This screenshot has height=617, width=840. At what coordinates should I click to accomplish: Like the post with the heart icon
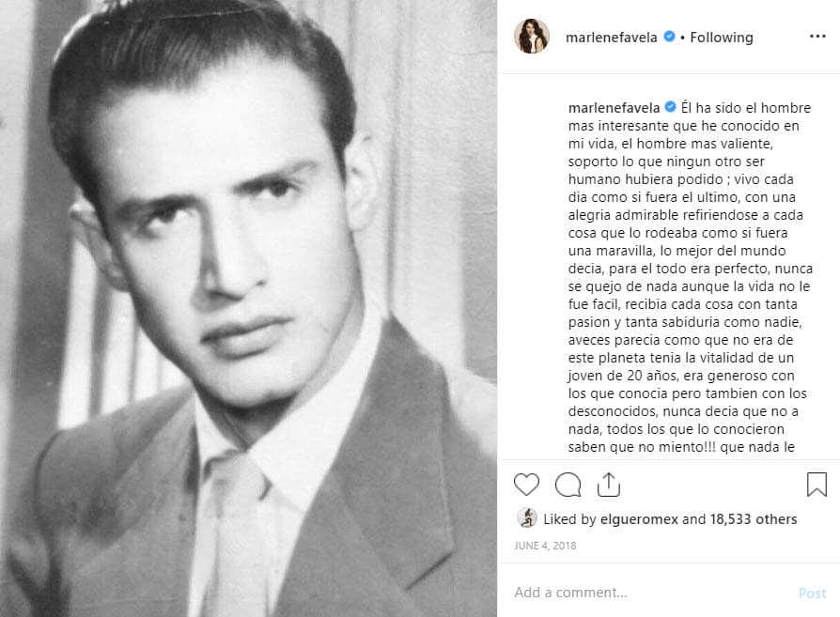[x=526, y=485]
